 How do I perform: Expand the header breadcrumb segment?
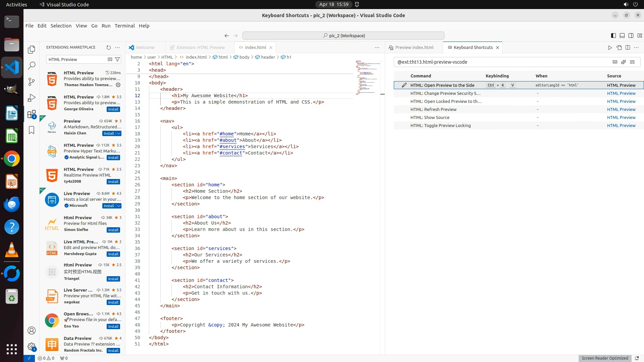[x=268, y=57]
